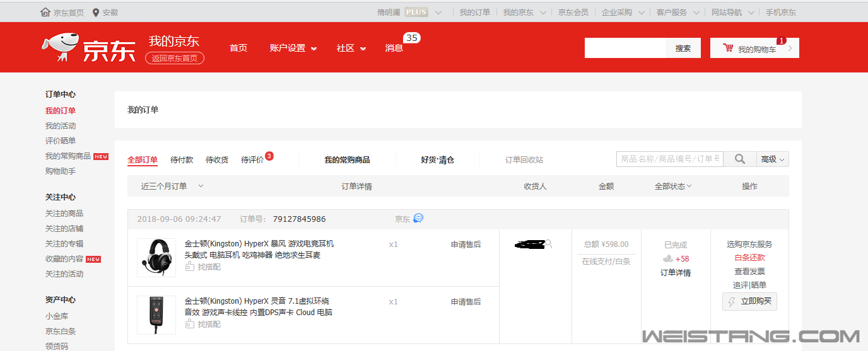Viewport: 868px width, 351px height.
Task: Click the bean points icon near +58
Action: click(667, 259)
